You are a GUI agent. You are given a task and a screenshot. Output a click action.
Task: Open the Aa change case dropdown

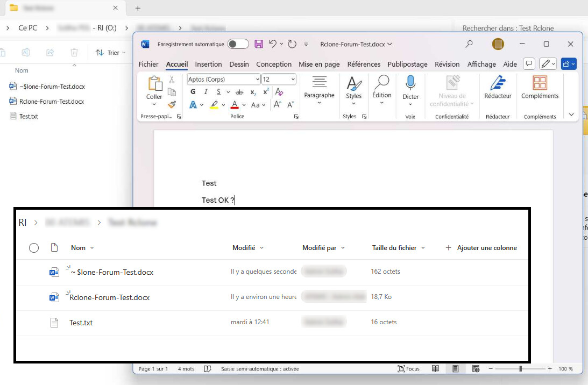258,105
